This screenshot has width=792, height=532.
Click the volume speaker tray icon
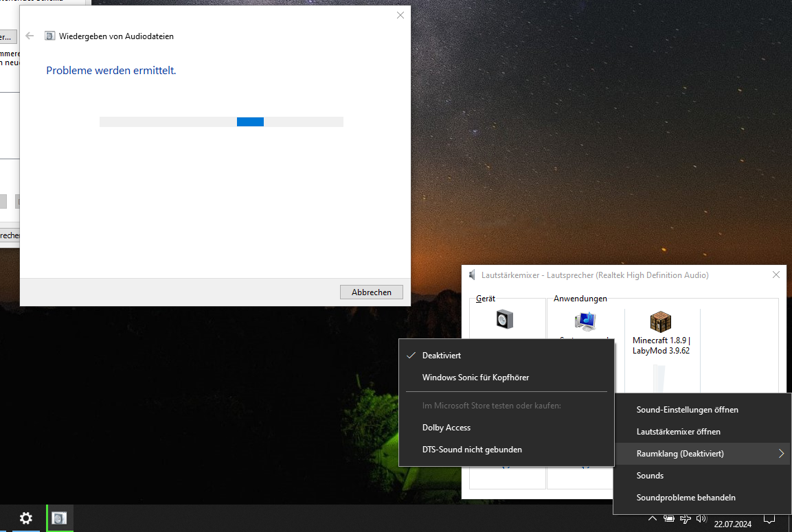(x=701, y=518)
